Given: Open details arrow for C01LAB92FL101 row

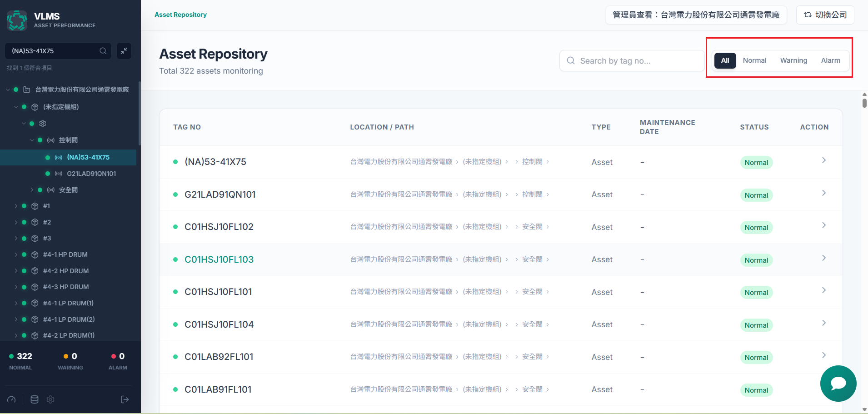Looking at the screenshot, I should tap(824, 355).
